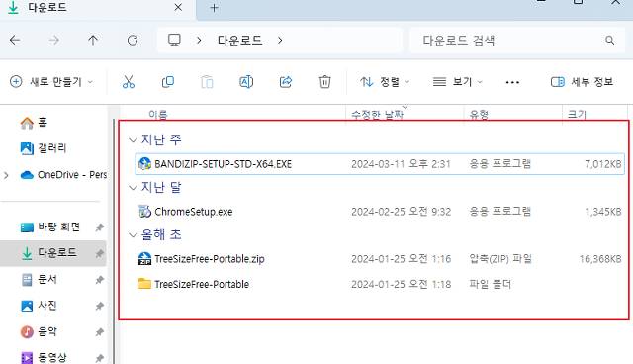Click the ChromeSetup.exe file icon

[x=144, y=211]
